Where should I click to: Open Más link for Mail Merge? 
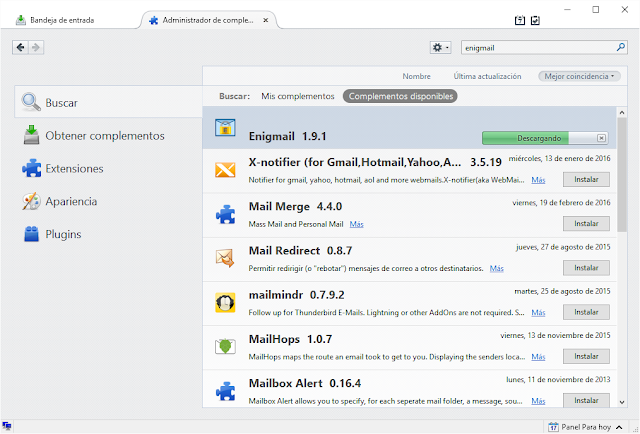click(356, 224)
